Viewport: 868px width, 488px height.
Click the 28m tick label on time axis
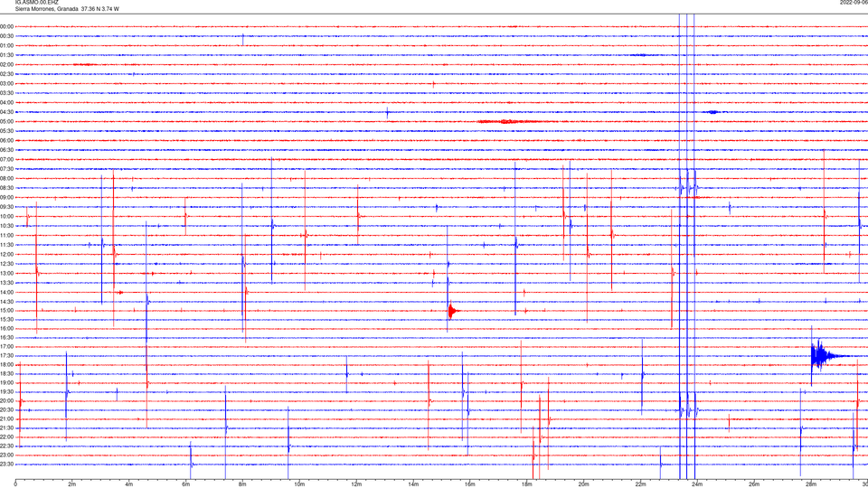coord(811,484)
